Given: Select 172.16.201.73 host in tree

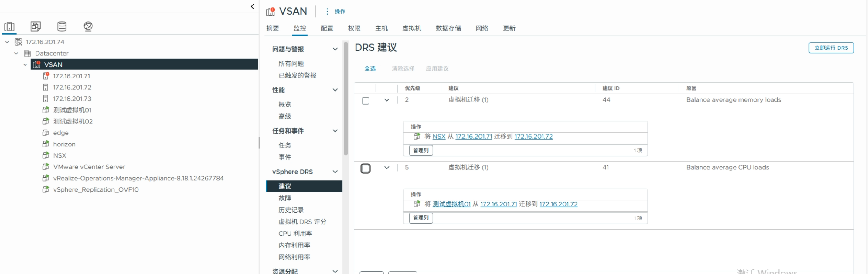Looking at the screenshot, I should pyautogui.click(x=72, y=99).
